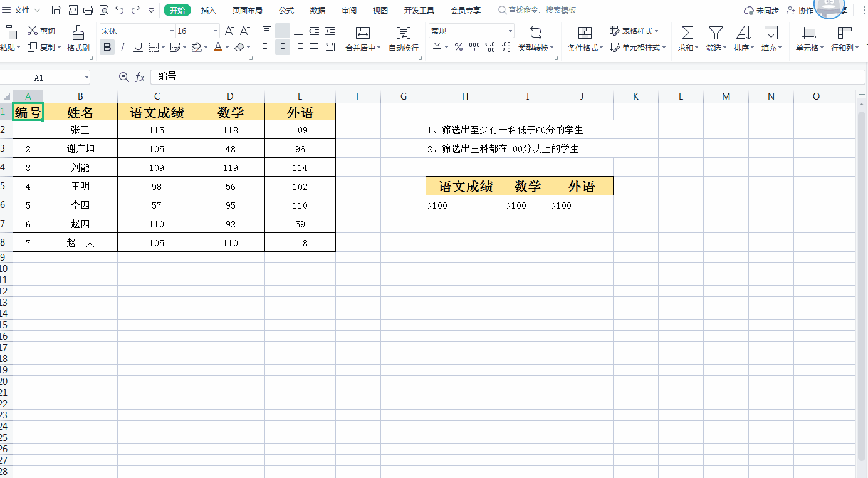Image resolution: width=868 pixels, height=478 pixels.
Task: Switch to Formulas (公式) tab
Action: coord(286,10)
